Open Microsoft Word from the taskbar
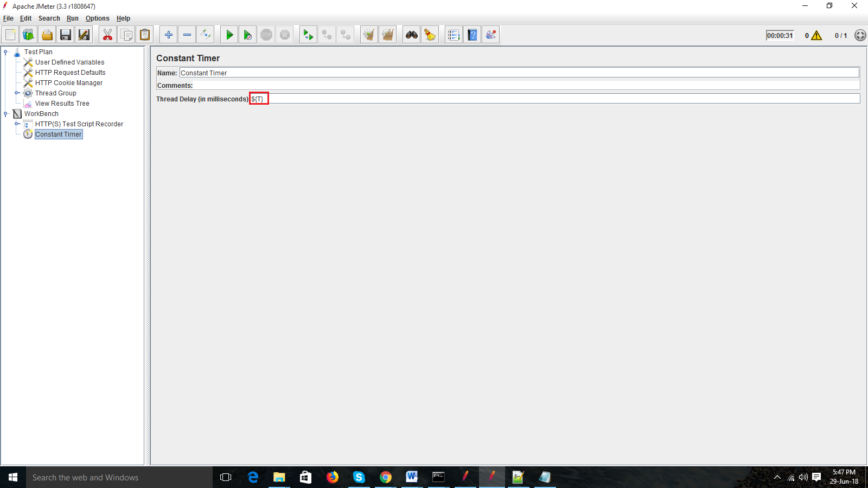Screen dimensions: 868x488 [412, 477]
